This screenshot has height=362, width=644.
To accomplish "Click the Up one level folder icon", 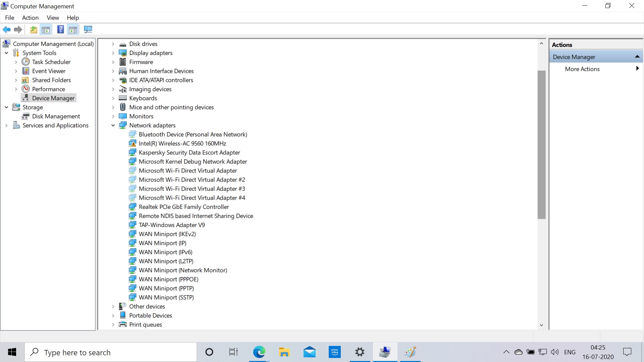I will (x=34, y=29).
